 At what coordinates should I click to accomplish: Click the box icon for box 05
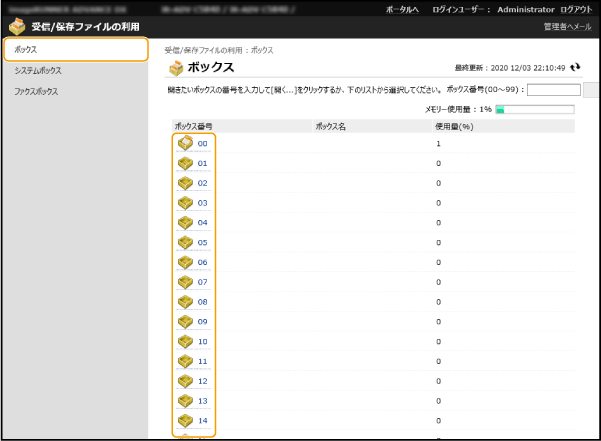(185, 242)
